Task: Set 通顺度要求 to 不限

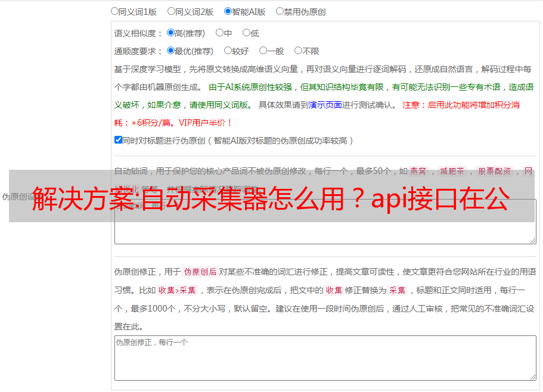Action: click(x=298, y=51)
